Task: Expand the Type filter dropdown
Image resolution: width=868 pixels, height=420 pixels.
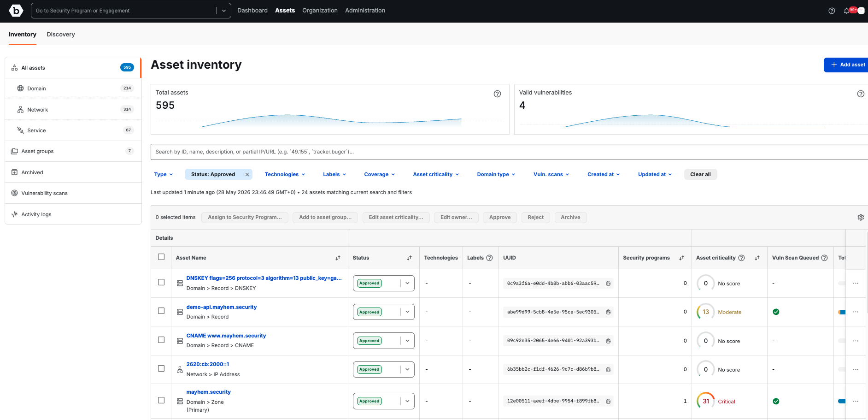Action: [x=163, y=174]
